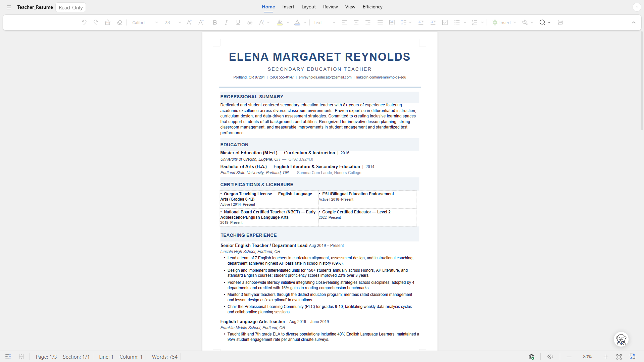Click the Print icon
Screen dimensions: 644x362
pyautogui.click(x=560, y=22)
